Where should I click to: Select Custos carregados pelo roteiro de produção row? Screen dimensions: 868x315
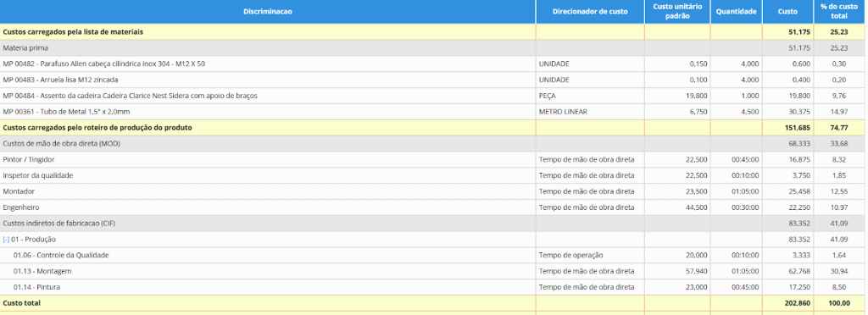(x=432, y=128)
